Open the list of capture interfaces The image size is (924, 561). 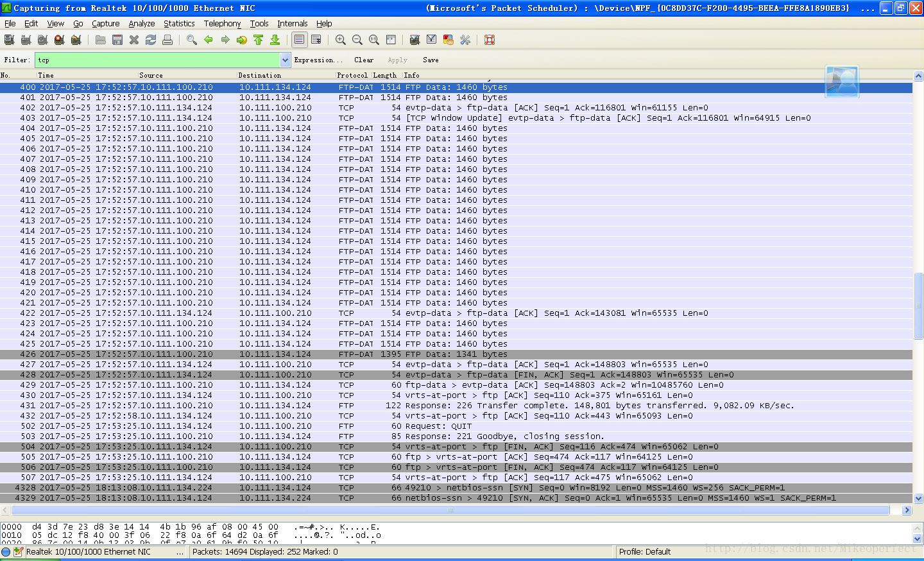[x=9, y=40]
